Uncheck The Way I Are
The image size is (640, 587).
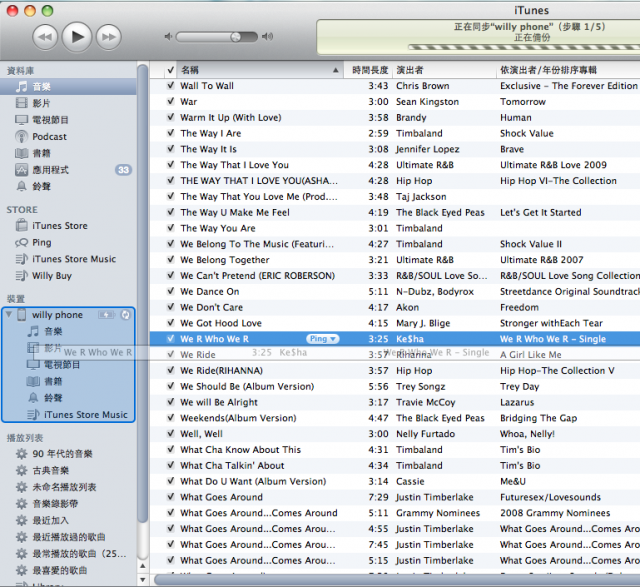[x=171, y=133]
